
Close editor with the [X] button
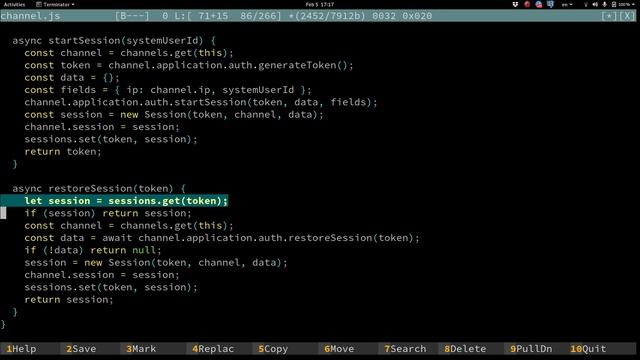tap(627, 16)
